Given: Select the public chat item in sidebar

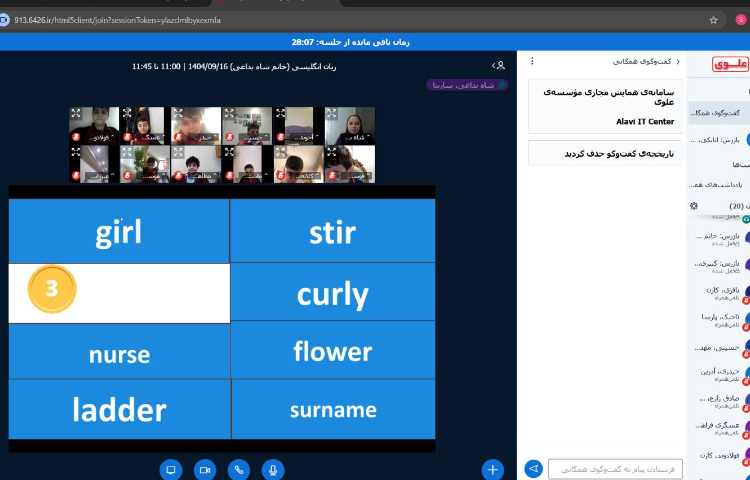Looking at the screenshot, I should [x=718, y=113].
